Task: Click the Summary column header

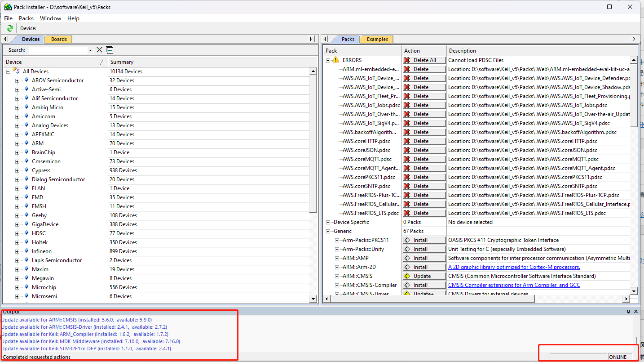Action: [x=213, y=62]
